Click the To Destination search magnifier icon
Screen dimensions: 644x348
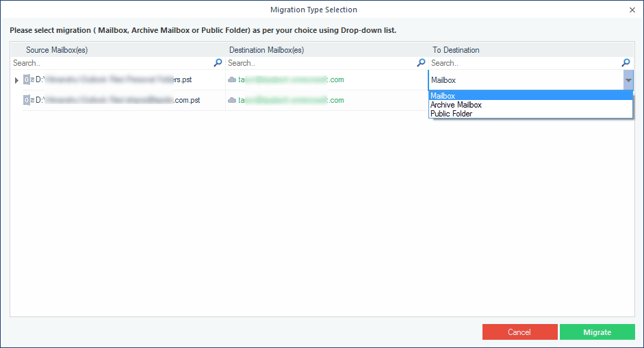coord(626,62)
